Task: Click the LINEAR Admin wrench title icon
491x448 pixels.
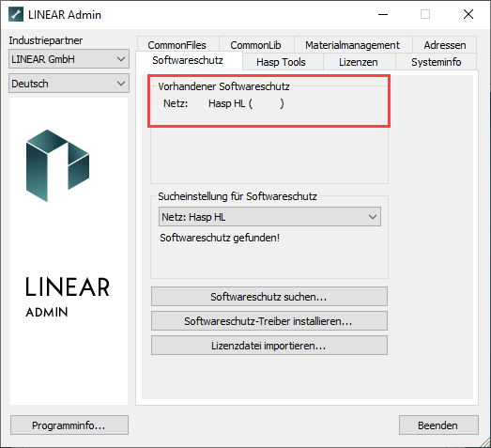Action: tap(16, 14)
